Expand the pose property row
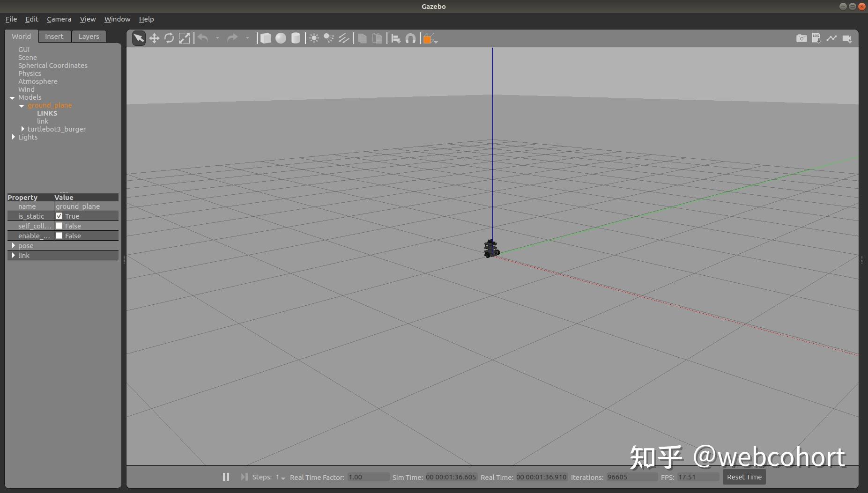The height and width of the screenshot is (493, 868). pos(14,245)
